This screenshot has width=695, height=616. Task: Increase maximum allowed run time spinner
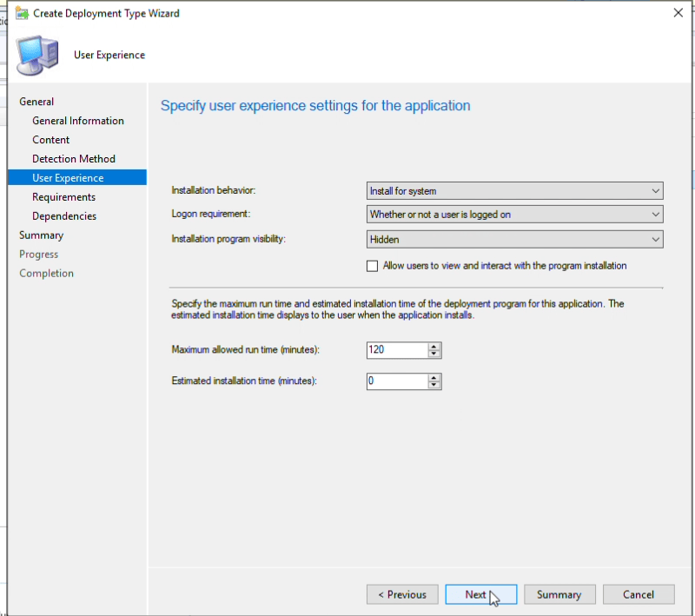pyautogui.click(x=434, y=346)
